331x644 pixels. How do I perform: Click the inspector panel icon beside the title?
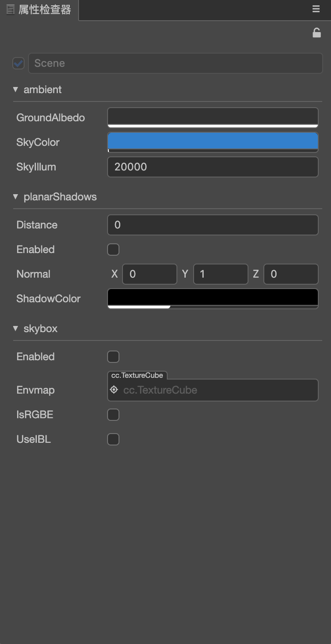11,10
